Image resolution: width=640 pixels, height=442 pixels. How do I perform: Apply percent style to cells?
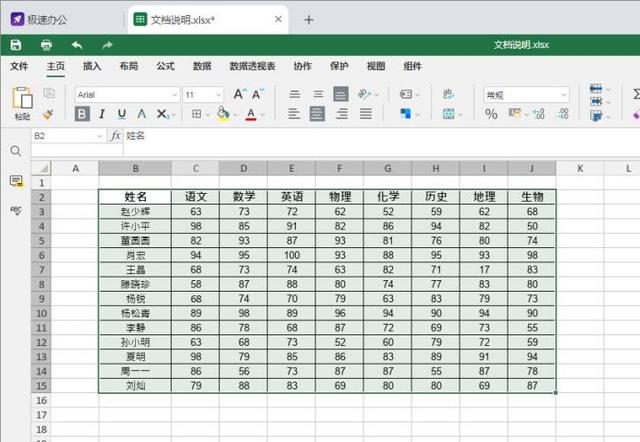point(491,114)
